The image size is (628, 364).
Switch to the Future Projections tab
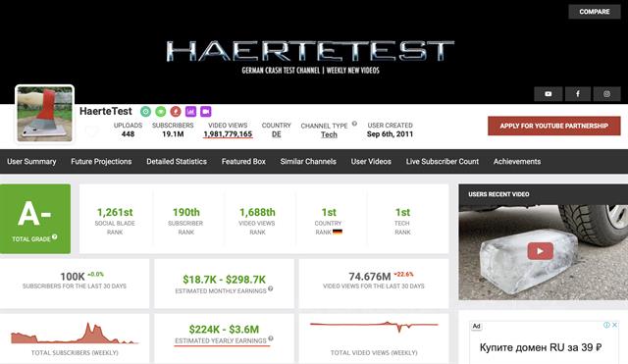click(101, 161)
